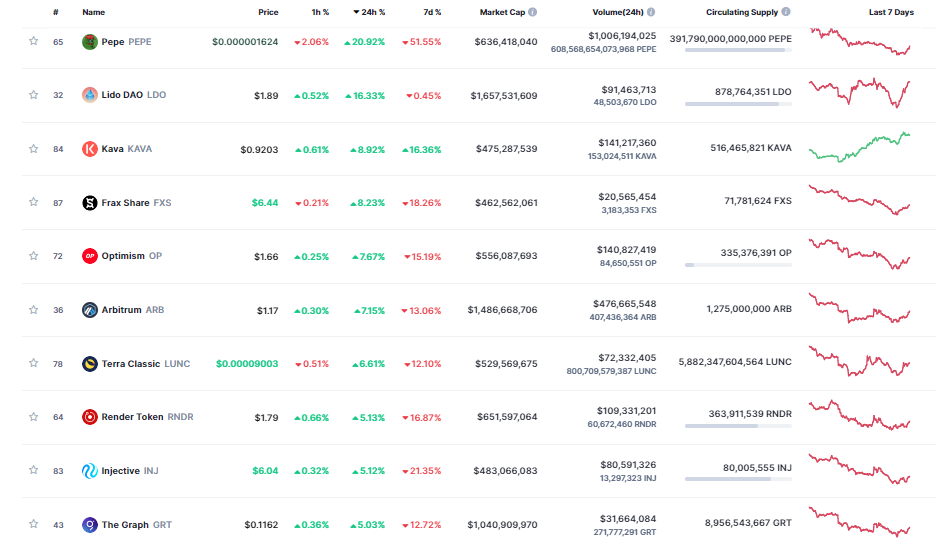Click Render Token circulating supply progress bar

pos(738,426)
